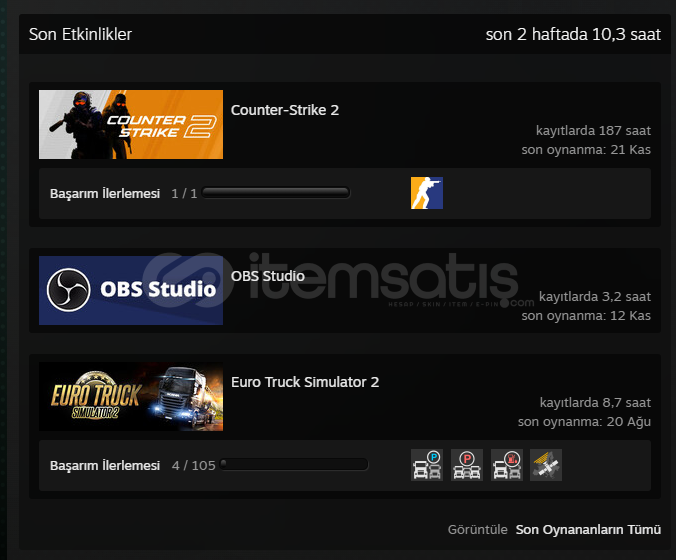Click Counter-Strike 2 achievement progress bar
This screenshot has height=560, width=676.
tap(276, 192)
